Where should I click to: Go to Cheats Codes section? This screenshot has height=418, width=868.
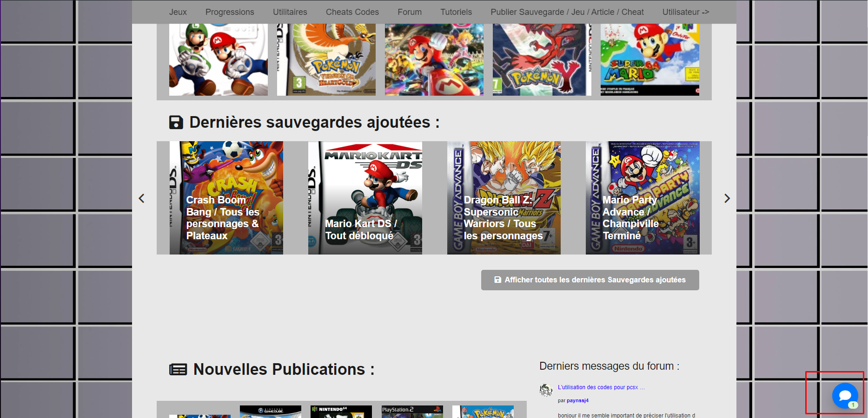[352, 12]
